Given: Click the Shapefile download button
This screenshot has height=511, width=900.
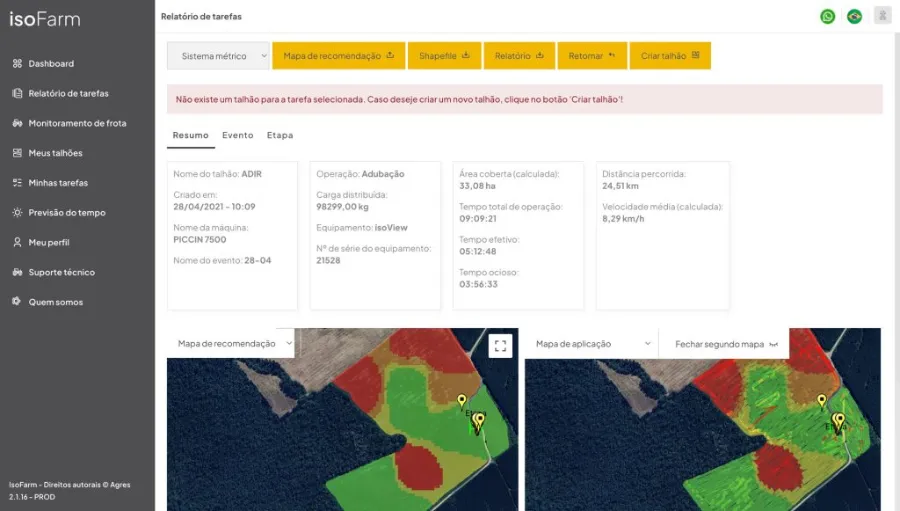Looking at the screenshot, I should (444, 56).
